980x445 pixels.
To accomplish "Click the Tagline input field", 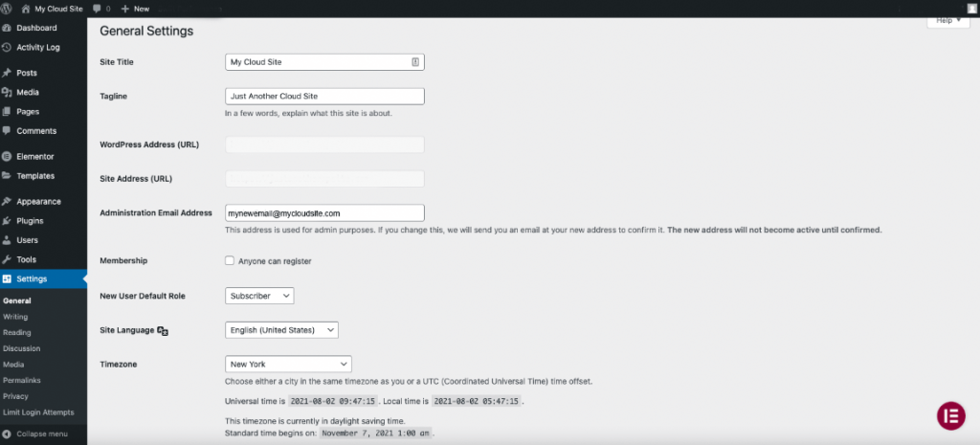I will pos(324,97).
